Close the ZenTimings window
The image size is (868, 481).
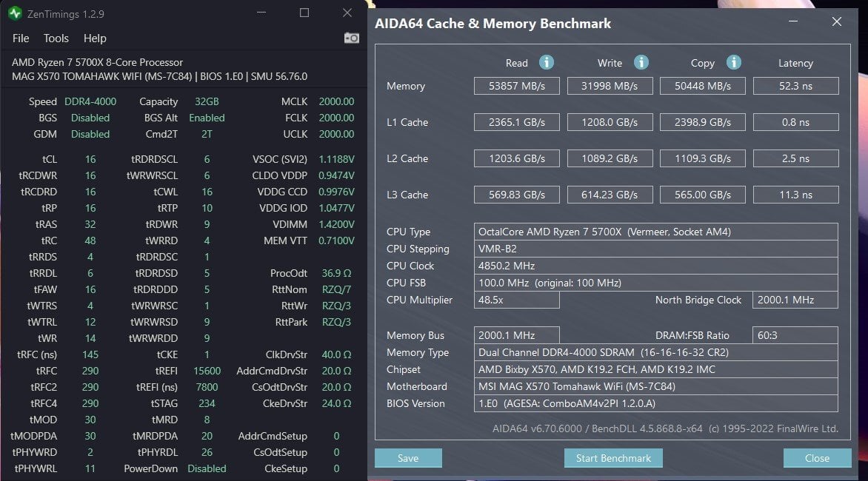347,13
